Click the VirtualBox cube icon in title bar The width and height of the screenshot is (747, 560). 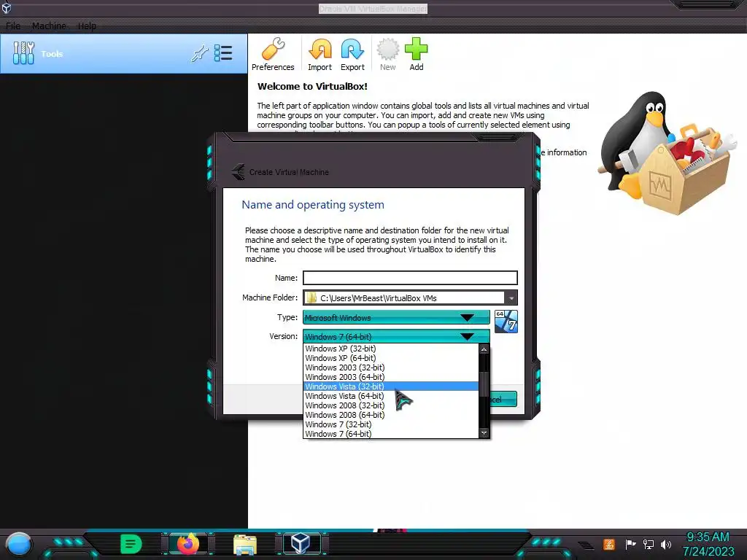click(7, 7)
